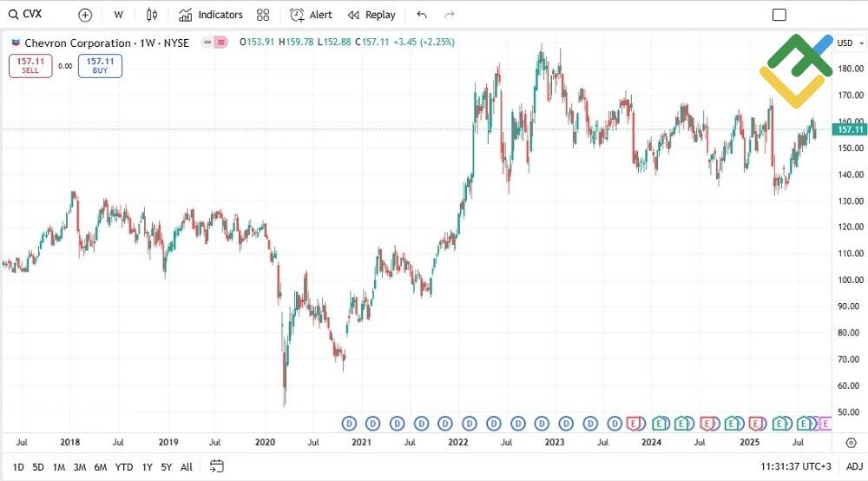Screen dimensions: 868x481
Task: Click the grey dash status pill
Action: (x=207, y=42)
